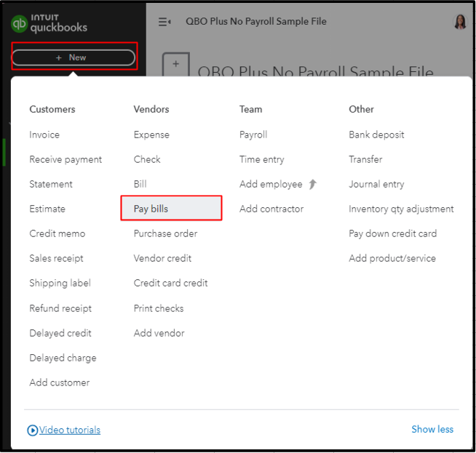Choose Payroll under Team
Screen dimensions: 476x453
click(253, 135)
